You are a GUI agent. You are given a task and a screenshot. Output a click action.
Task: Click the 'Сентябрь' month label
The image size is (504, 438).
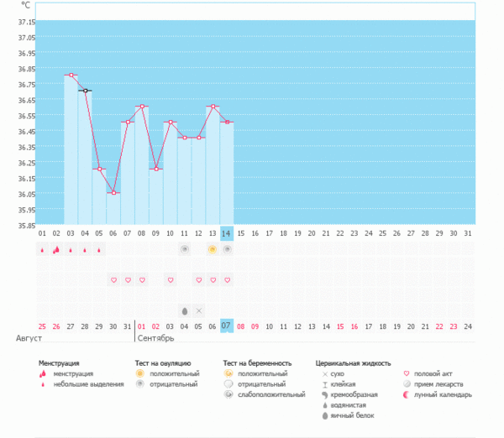tap(155, 338)
